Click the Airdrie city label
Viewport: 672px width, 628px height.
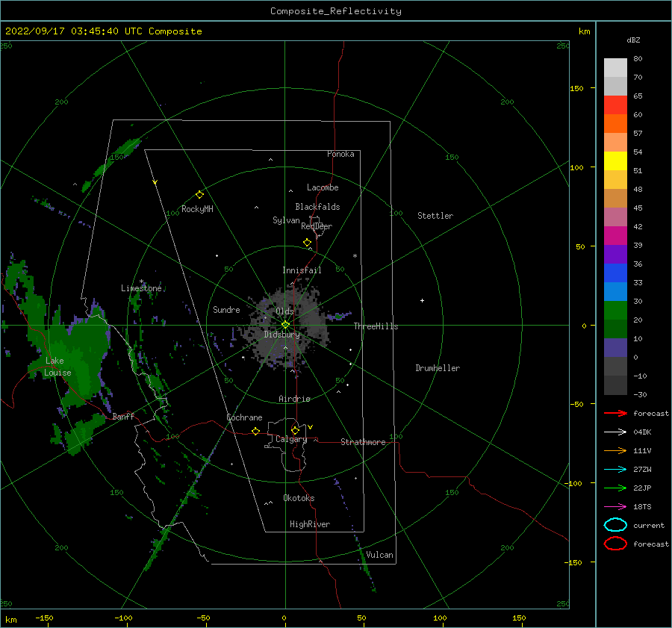[x=294, y=399]
